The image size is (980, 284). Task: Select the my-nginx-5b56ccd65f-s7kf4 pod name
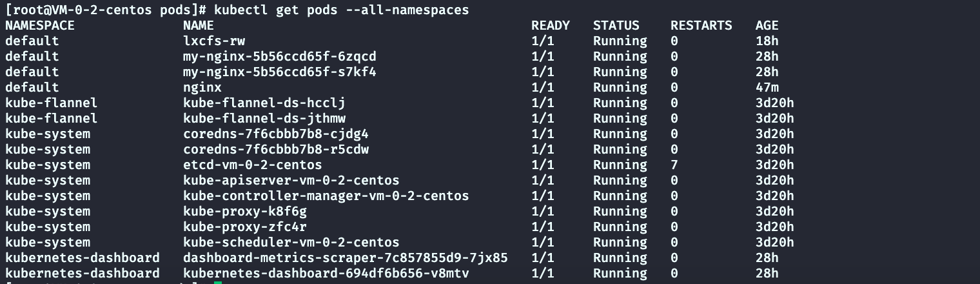coord(279,72)
